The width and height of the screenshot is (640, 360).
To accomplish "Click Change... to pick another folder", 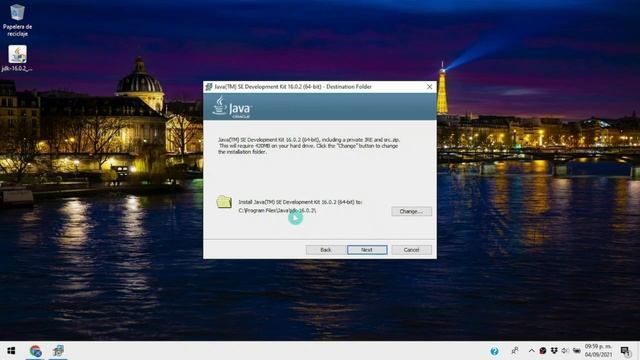I will [x=411, y=211].
